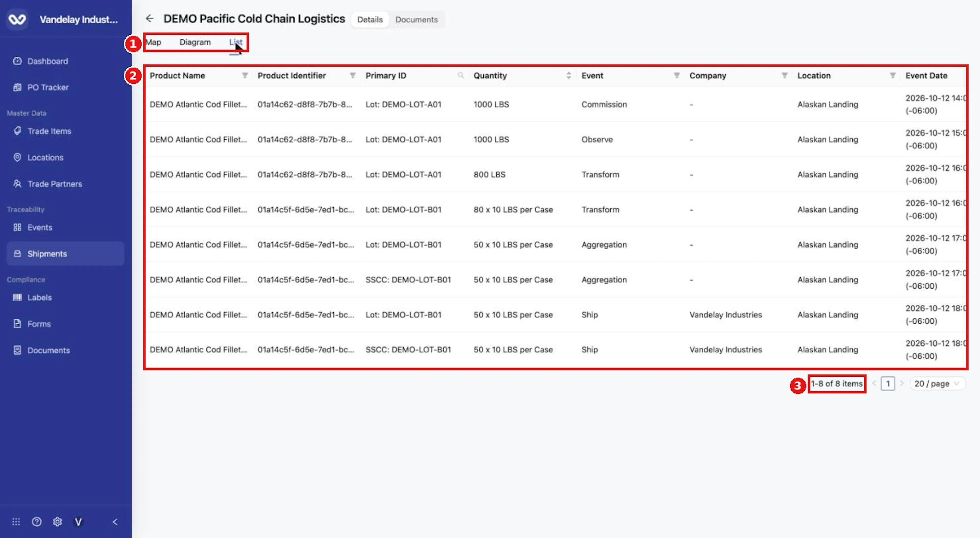Screen dimensions: 980x538
Task: Switch to the Diagram tab
Action: click(195, 42)
